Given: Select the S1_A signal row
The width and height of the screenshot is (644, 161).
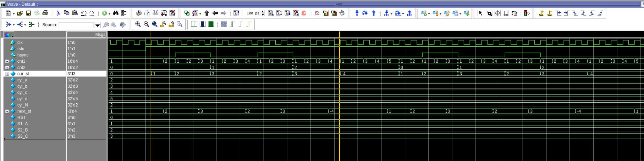Looking at the screenshot, I should click(x=34, y=124).
